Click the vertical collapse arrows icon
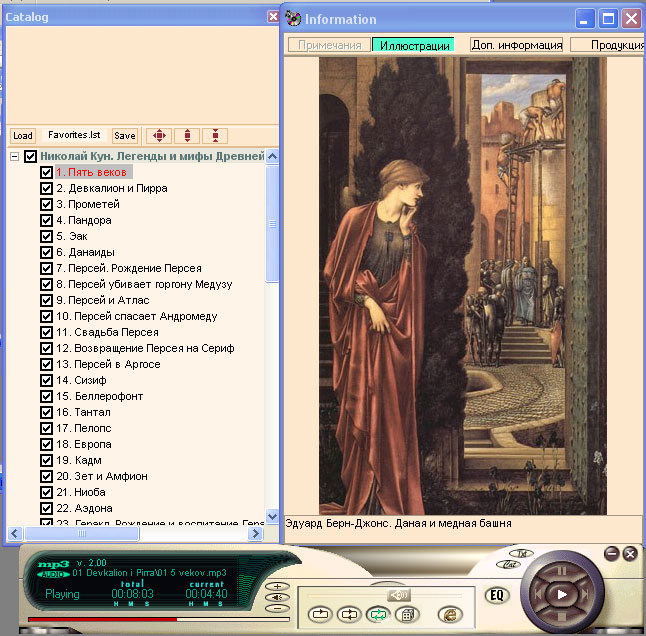646x636 pixels. point(216,136)
